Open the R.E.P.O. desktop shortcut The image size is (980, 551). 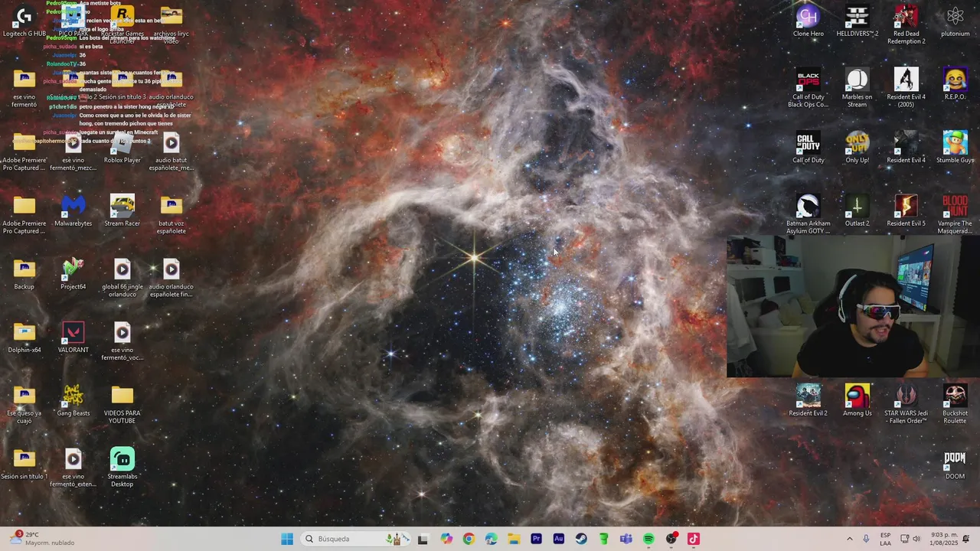click(x=955, y=85)
